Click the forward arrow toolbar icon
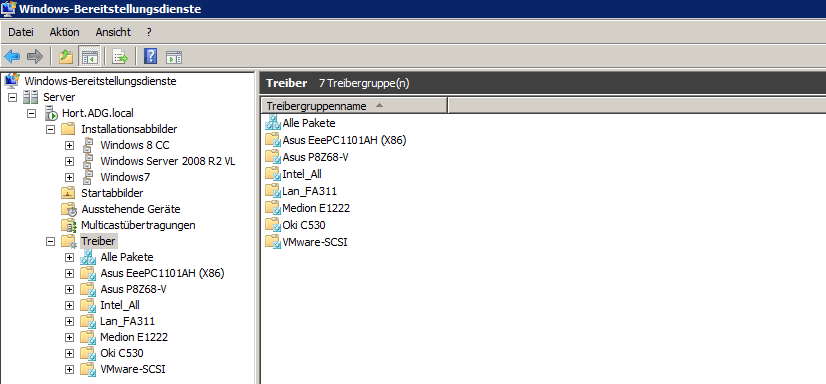Screen dimensions: 826x384 [34, 56]
